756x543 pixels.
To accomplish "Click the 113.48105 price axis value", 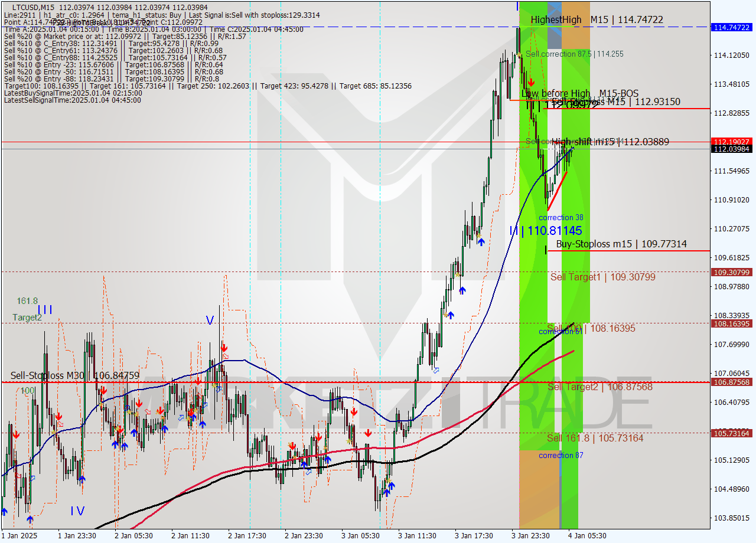I will pos(732,84).
